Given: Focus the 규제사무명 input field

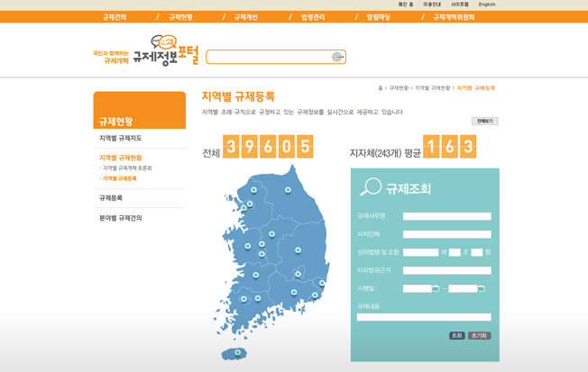Looking at the screenshot, I should 447,216.
